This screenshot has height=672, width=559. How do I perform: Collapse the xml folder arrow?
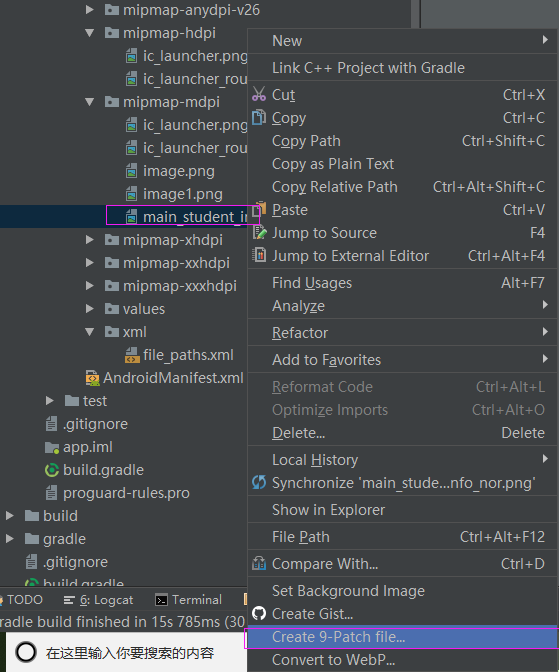[90, 332]
